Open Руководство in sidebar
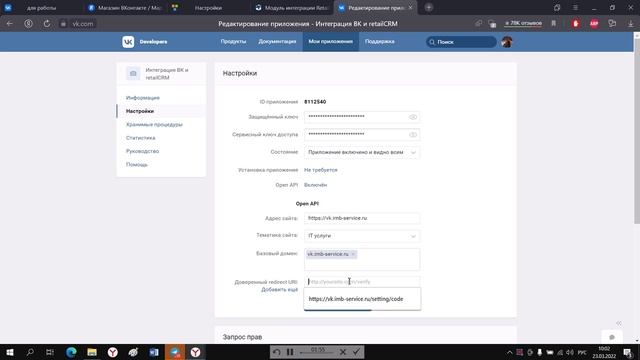Image resolution: width=640 pixels, height=360 pixels. pos(142,151)
